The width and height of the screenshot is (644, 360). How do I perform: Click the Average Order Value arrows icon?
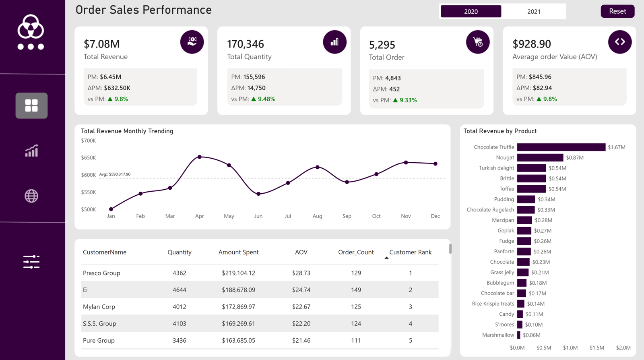620,42
